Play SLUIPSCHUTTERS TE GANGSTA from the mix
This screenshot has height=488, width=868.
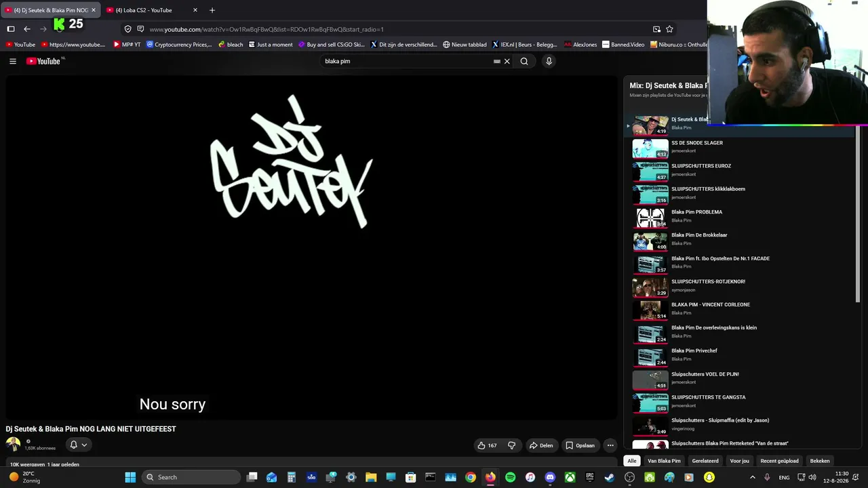click(x=739, y=402)
